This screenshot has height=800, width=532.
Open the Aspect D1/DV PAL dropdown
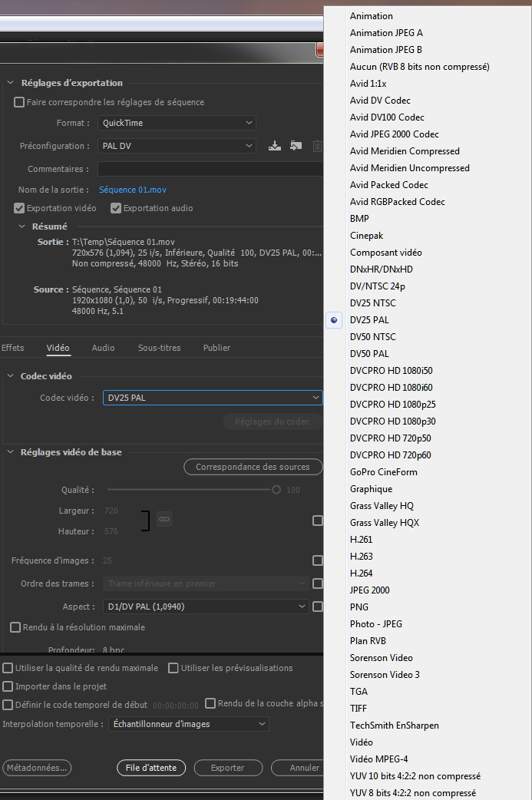pos(205,607)
